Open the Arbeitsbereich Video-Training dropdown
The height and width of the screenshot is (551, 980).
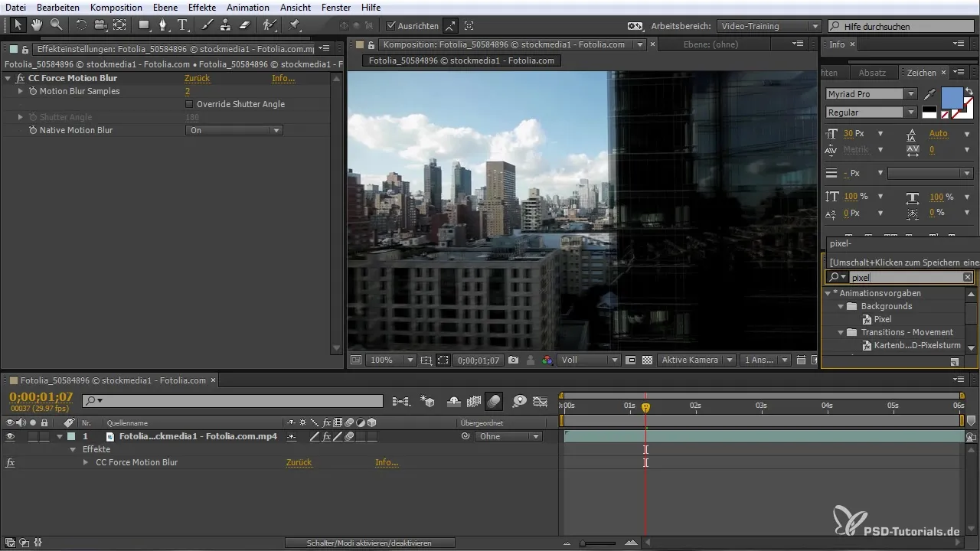769,26
